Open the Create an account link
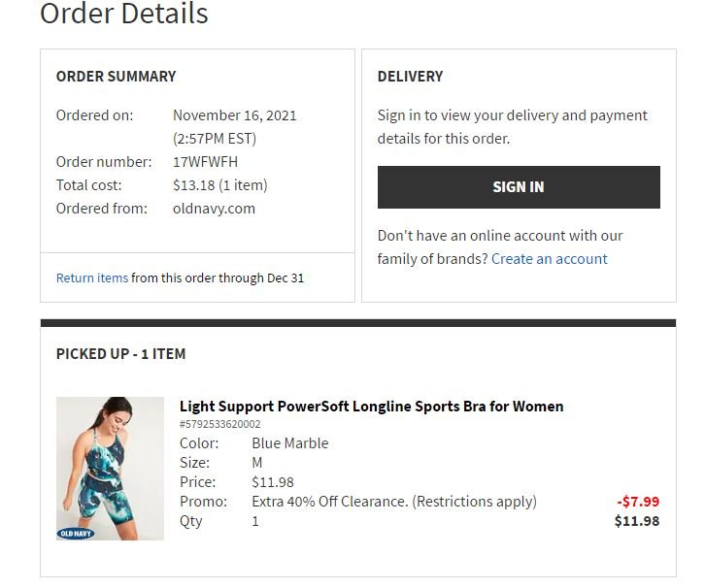This screenshot has width=705, height=588. [549, 259]
